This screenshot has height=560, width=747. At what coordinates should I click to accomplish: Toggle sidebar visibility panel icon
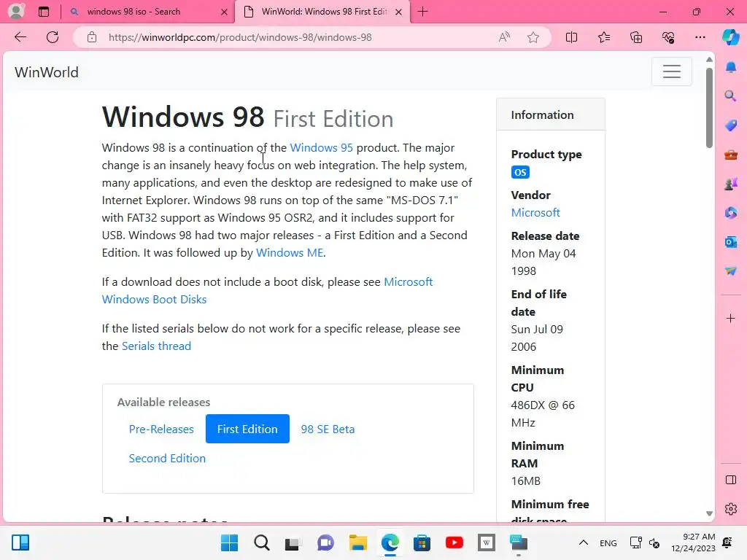(731, 480)
